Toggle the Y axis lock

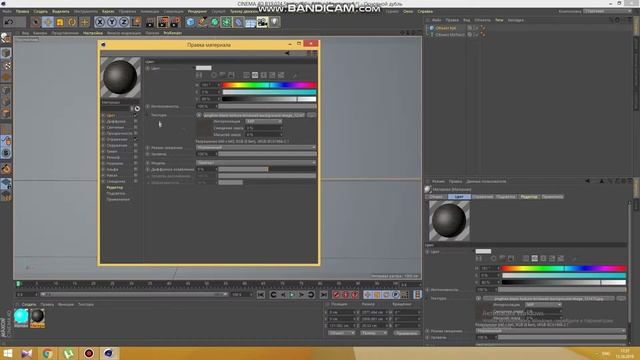click(x=112, y=22)
